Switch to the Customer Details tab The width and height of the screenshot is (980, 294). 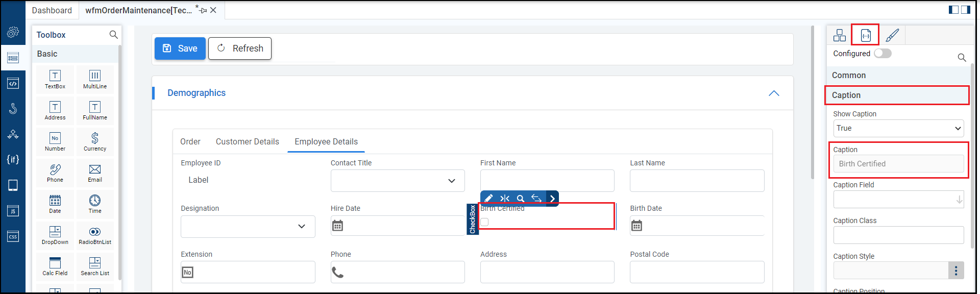point(247,142)
